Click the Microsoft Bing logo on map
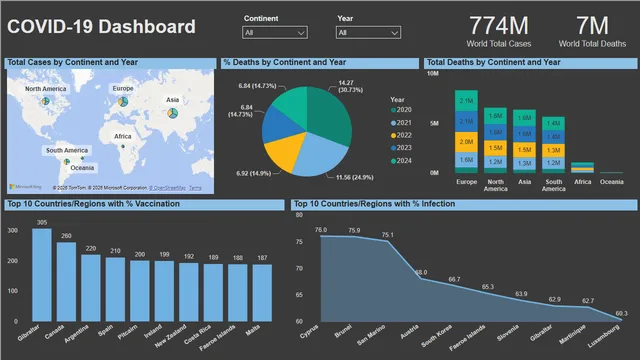 (x=25, y=187)
